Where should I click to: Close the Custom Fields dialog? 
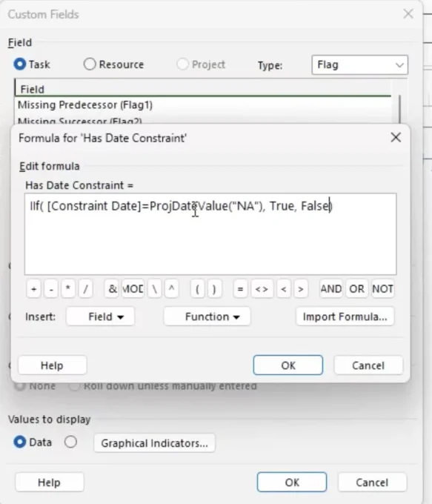408,14
